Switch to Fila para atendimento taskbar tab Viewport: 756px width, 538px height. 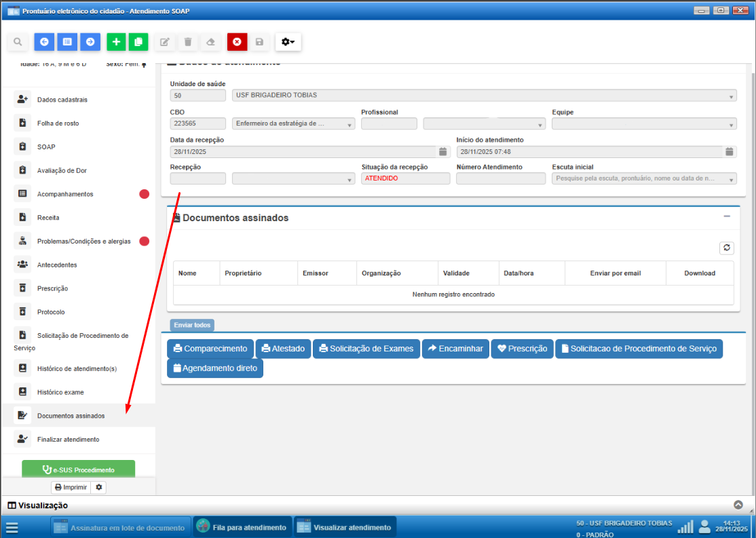point(242,527)
